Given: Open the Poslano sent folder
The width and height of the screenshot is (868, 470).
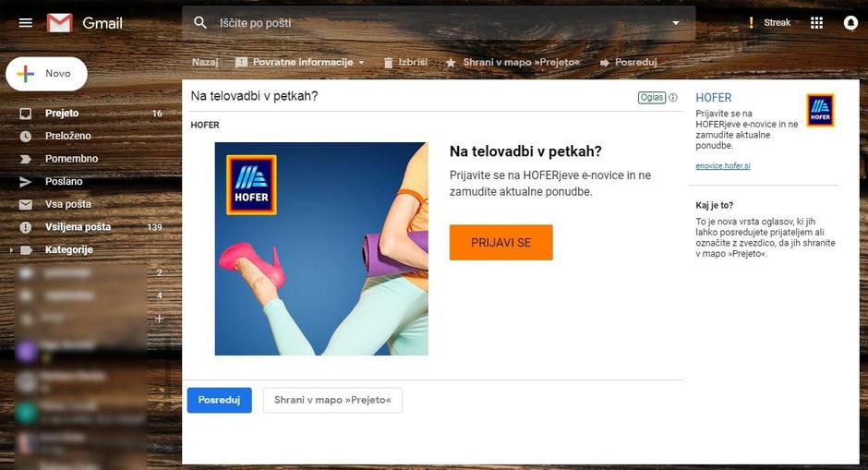Looking at the screenshot, I should pyautogui.click(x=64, y=181).
